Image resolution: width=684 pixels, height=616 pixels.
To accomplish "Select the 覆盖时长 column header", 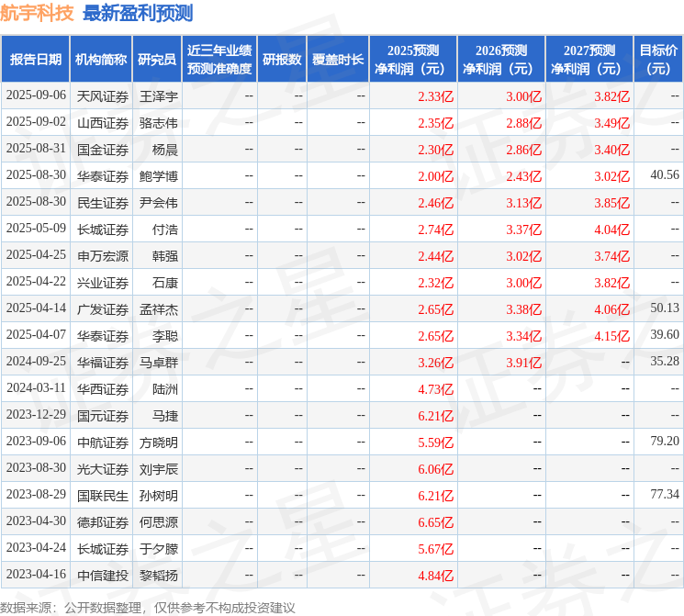I will [x=338, y=60].
